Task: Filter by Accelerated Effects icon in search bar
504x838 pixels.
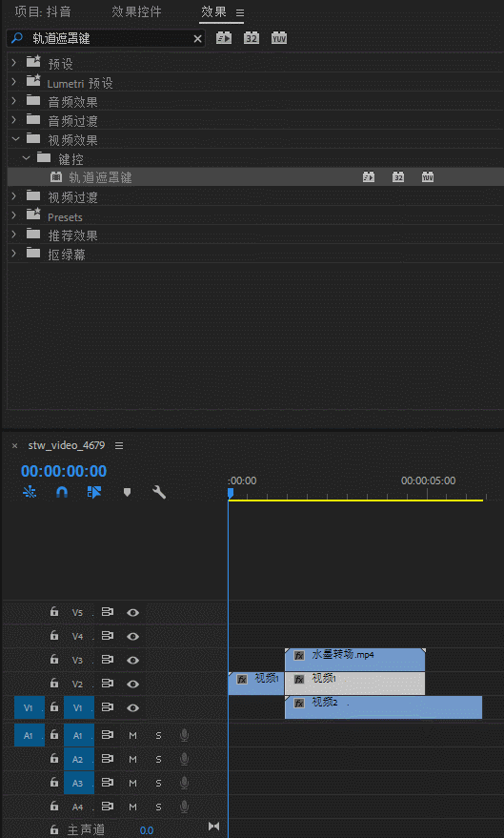Action: 224,38
